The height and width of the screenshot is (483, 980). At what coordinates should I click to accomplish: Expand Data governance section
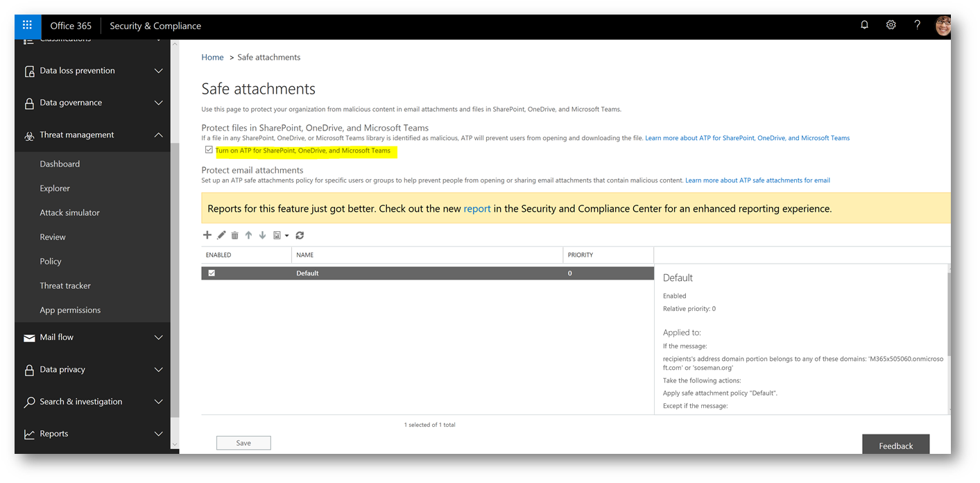click(x=158, y=103)
